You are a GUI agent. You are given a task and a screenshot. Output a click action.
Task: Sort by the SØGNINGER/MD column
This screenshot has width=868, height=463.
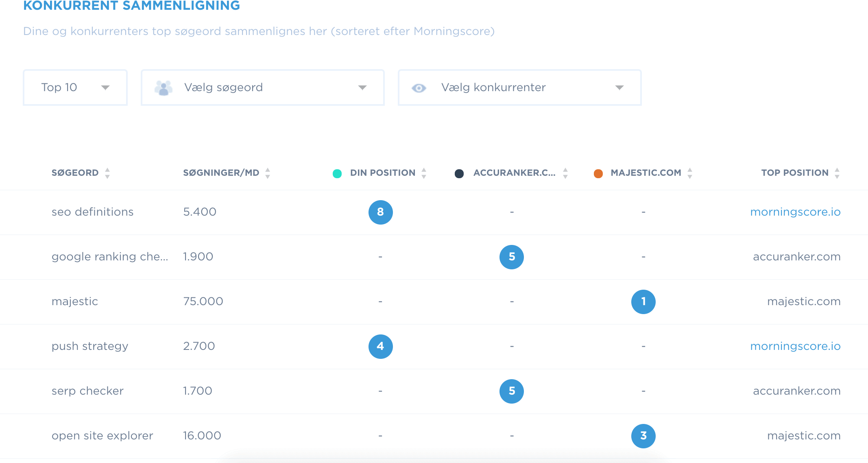point(268,173)
